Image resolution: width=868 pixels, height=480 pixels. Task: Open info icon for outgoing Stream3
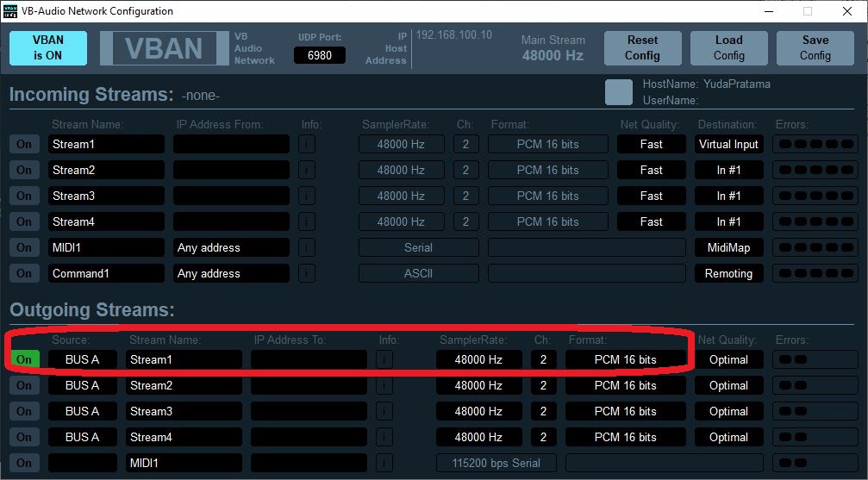pos(384,411)
